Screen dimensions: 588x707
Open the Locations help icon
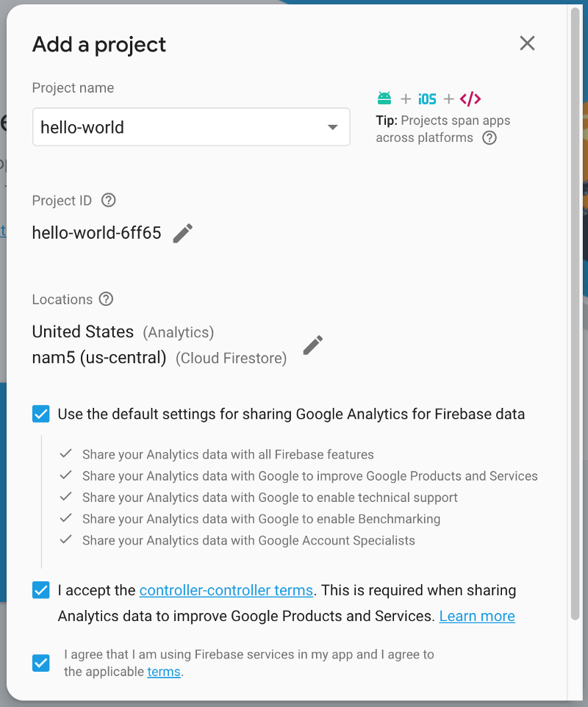coord(107,299)
